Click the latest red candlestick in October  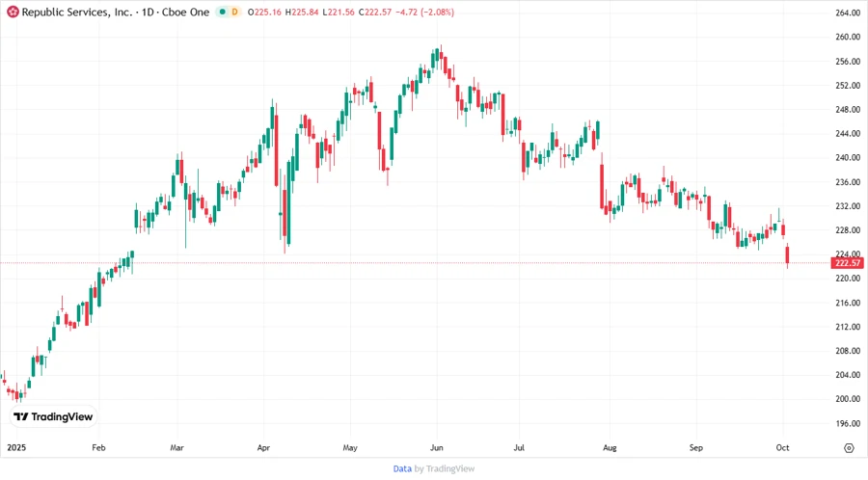coord(788,255)
